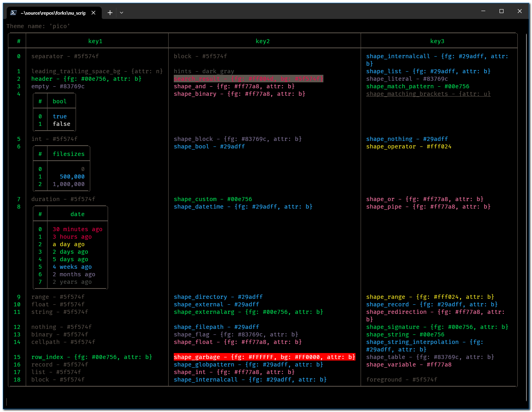Click the 'false' value in bool table
Image resolution: width=532 pixels, height=412 pixels.
pos(61,124)
